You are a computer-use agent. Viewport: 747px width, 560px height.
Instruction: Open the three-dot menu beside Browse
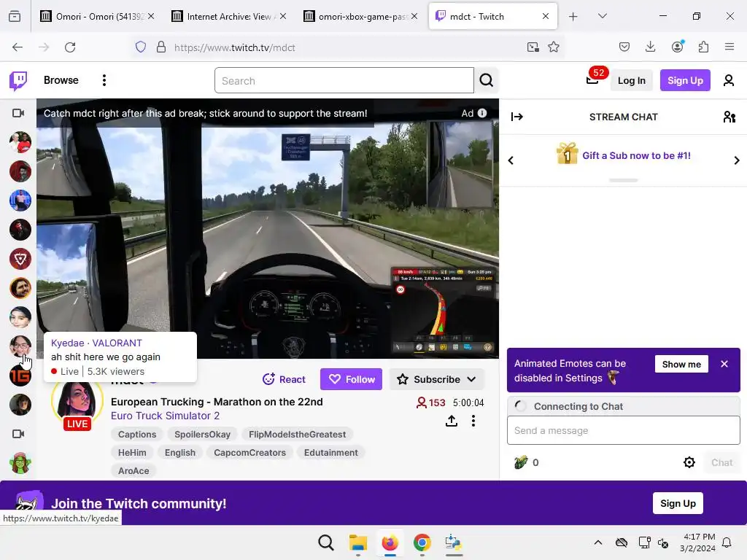(104, 80)
